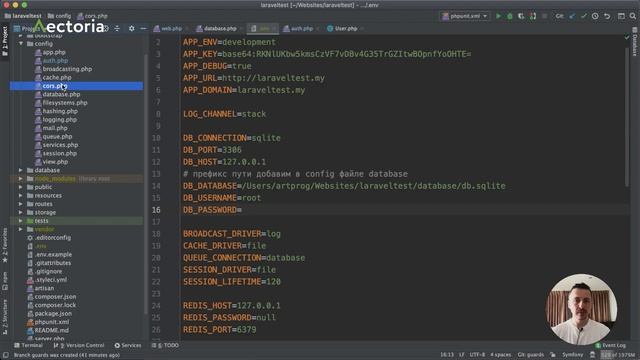Click tool window toggle icon in status bar corner
Viewport: 640px width, 360px height.
[6, 355]
